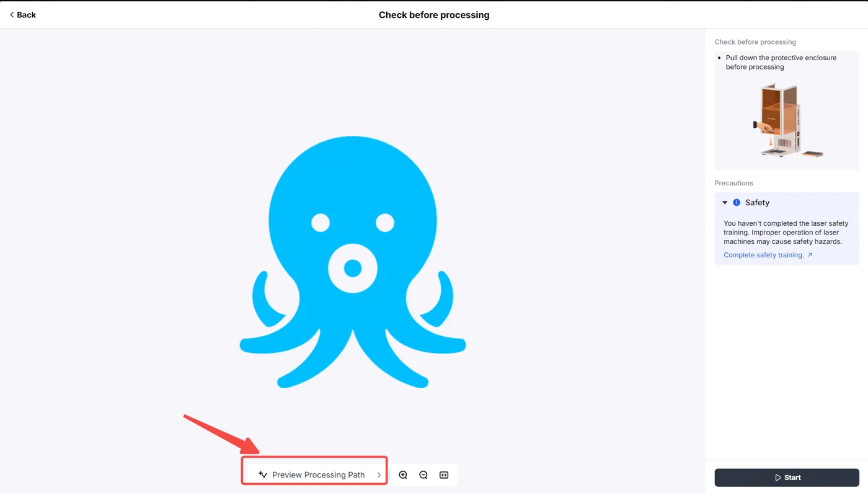Go Back to the previous screen
Viewport: 868px width, 493px height.
(23, 15)
